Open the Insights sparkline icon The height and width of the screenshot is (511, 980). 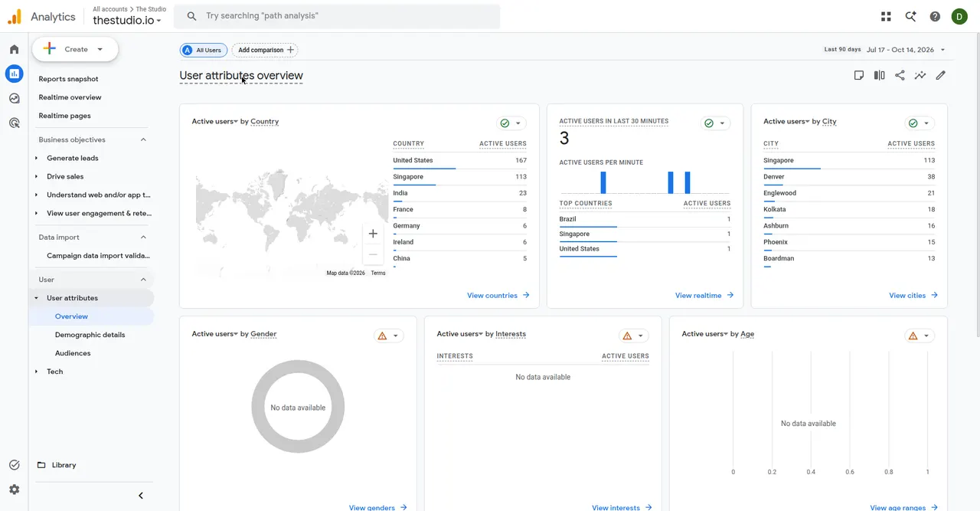920,75
